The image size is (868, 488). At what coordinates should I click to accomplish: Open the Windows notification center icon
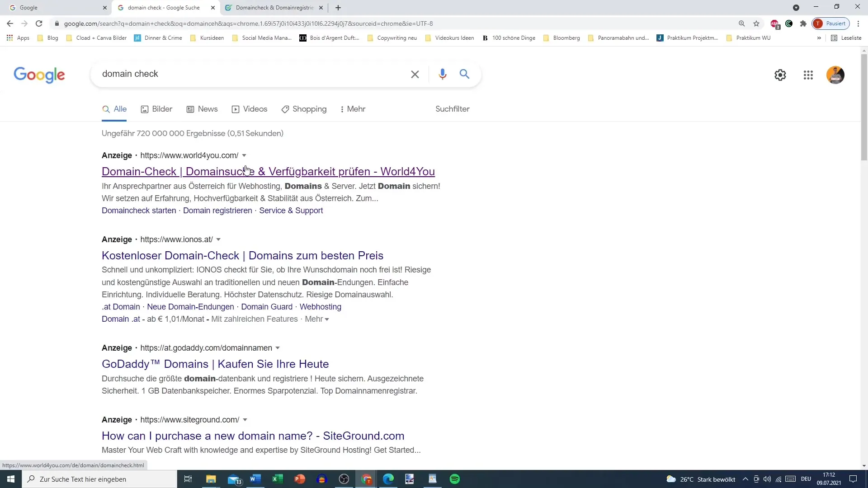tap(853, 479)
